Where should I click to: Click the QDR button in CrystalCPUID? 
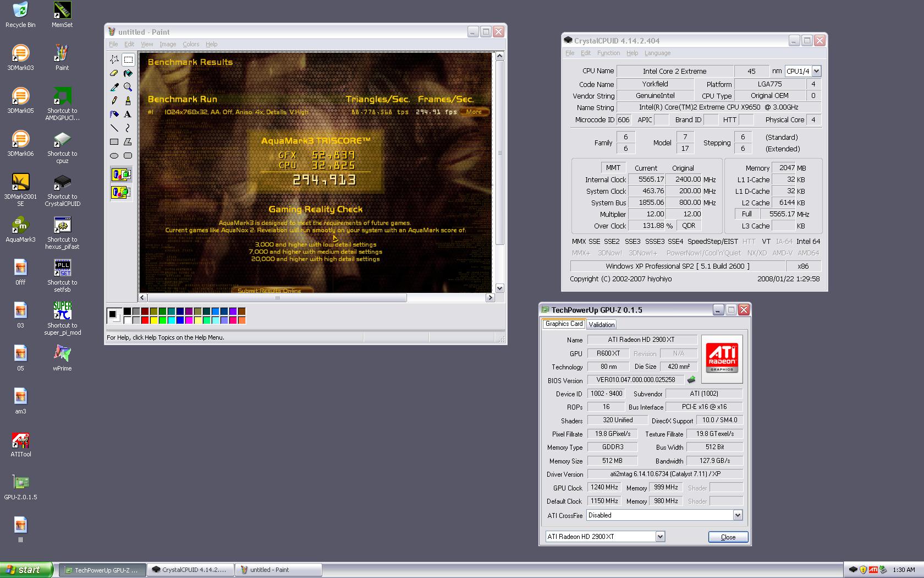tap(689, 226)
